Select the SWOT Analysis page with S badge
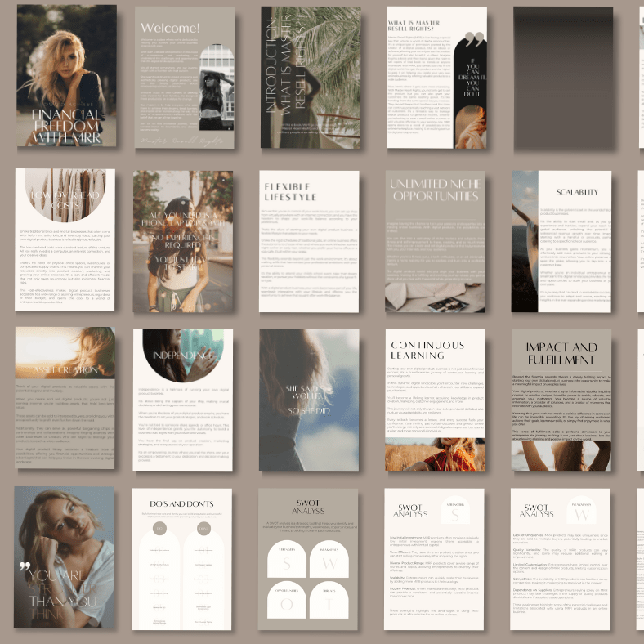 click(x=434, y=559)
